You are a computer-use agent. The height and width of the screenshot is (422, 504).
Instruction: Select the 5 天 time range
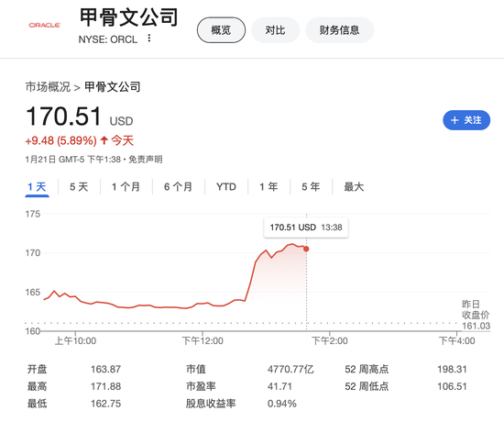79,187
